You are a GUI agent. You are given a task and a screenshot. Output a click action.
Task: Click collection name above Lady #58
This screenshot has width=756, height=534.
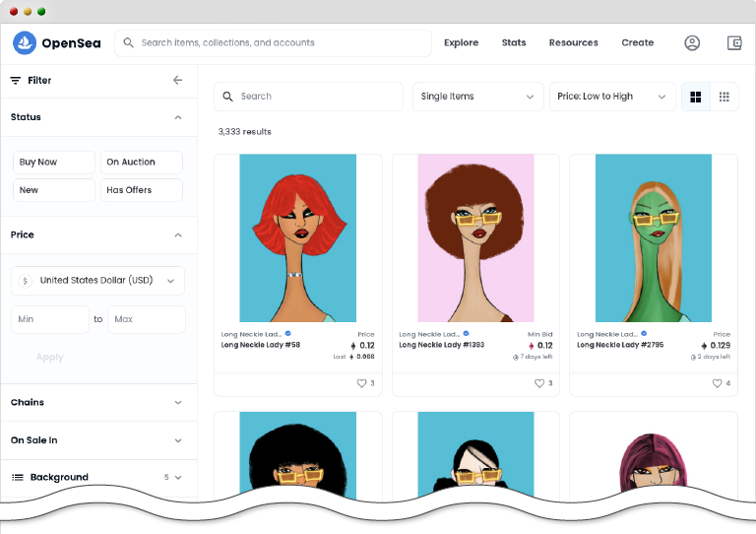251,334
